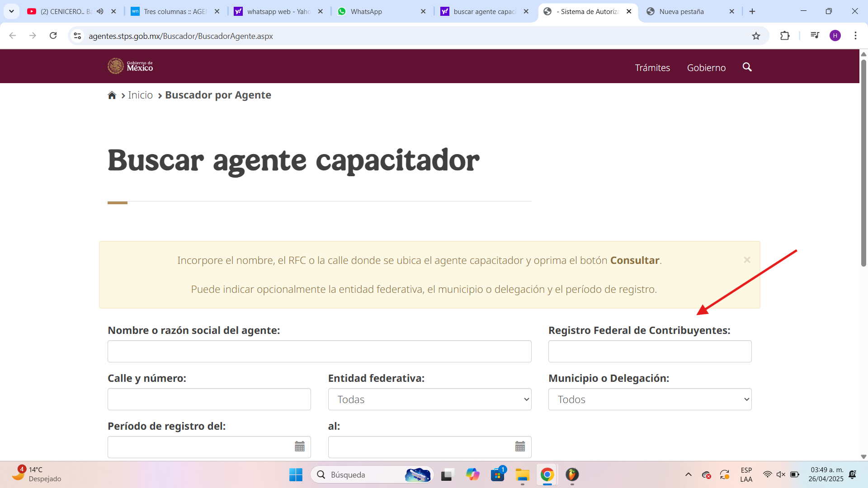Click Gobierno de México logo
The height and width of the screenshot is (488, 868).
pyautogui.click(x=130, y=66)
